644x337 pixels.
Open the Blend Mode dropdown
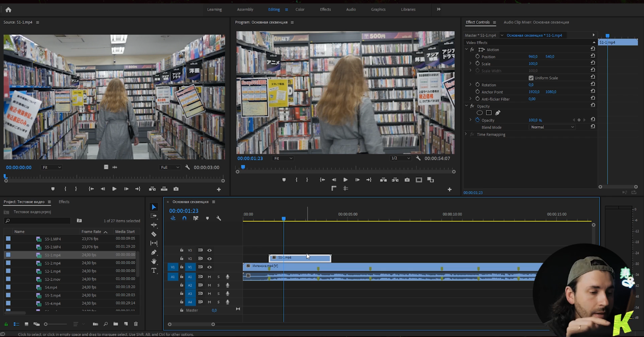(x=552, y=127)
